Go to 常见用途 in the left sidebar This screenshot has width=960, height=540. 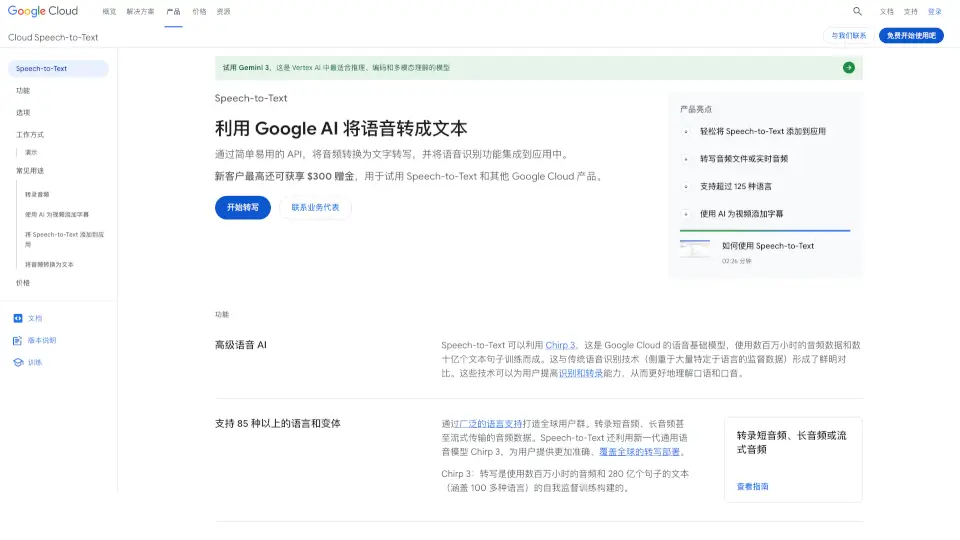coord(30,171)
